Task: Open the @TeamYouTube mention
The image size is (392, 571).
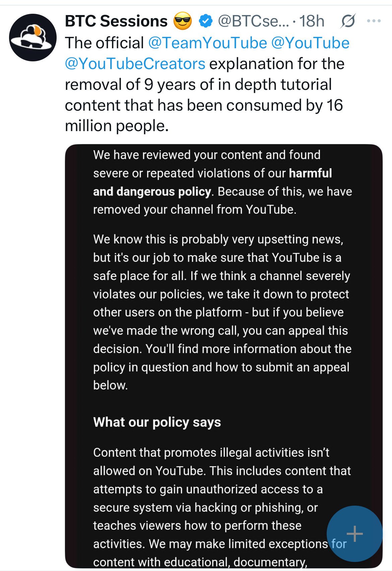Action: (207, 43)
